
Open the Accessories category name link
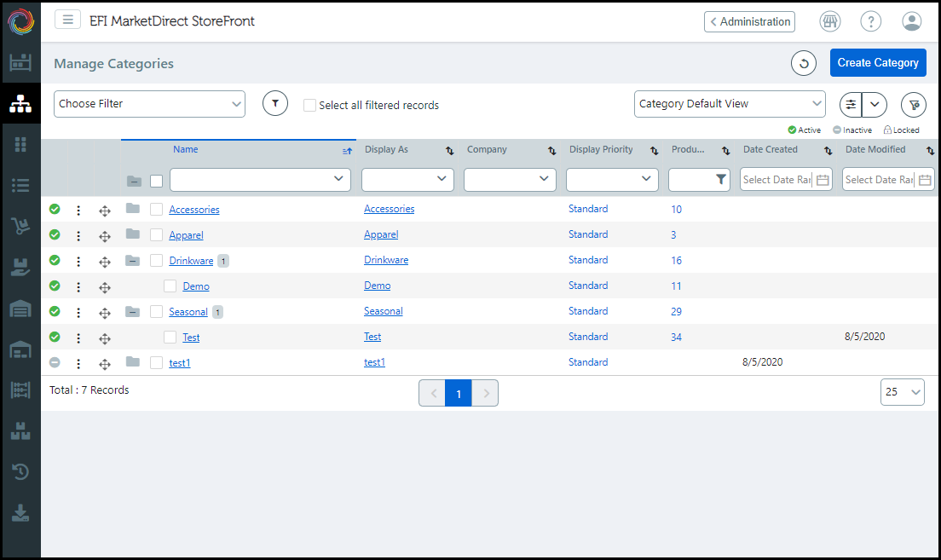[x=193, y=210]
